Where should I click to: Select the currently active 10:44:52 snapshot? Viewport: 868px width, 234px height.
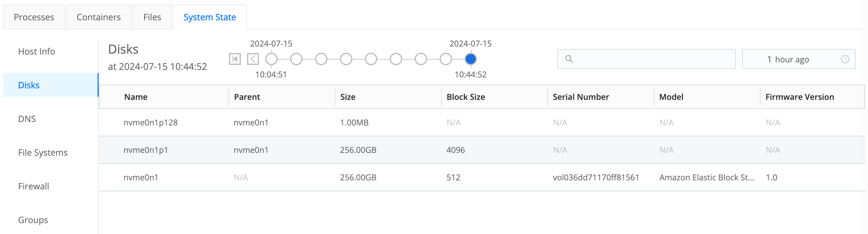coord(470,59)
